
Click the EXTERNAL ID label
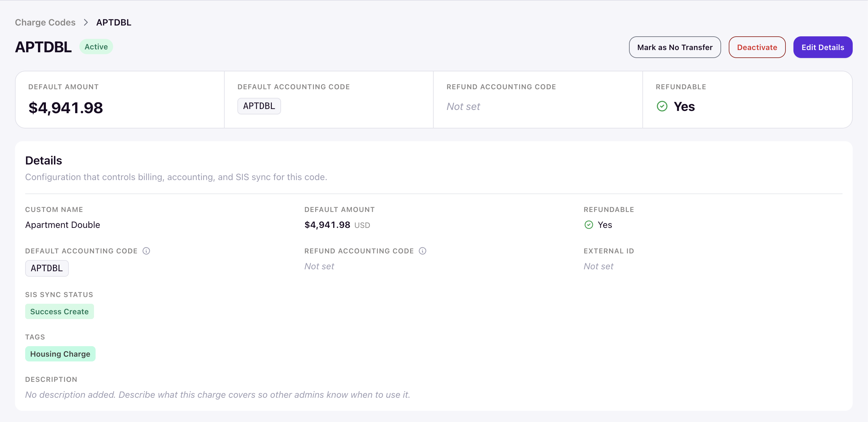coord(609,251)
